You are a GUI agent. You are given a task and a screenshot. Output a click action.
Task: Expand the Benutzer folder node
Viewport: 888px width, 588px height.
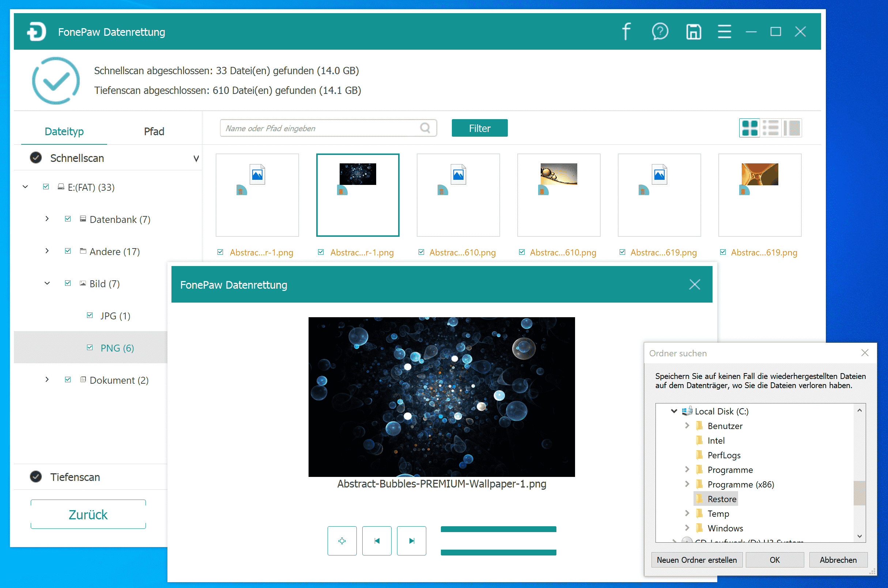click(x=687, y=426)
